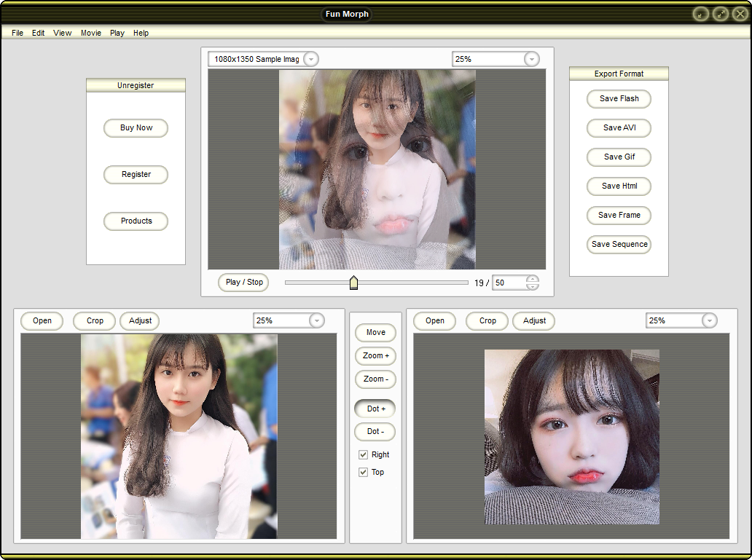Viewport: 752px width, 560px height.
Task: Click the Play / Stop button
Action: [243, 283]
